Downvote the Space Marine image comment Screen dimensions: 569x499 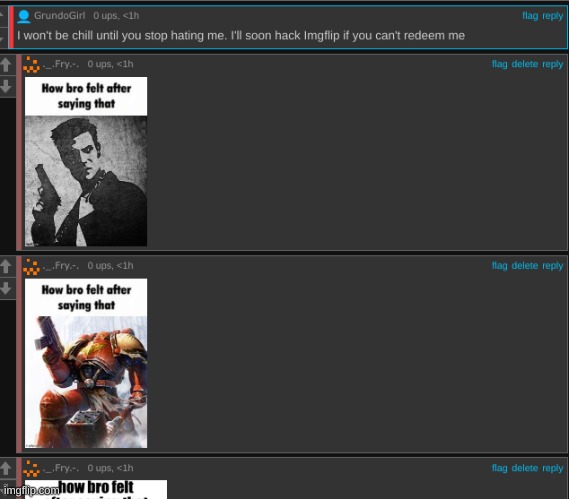point(6,288)
